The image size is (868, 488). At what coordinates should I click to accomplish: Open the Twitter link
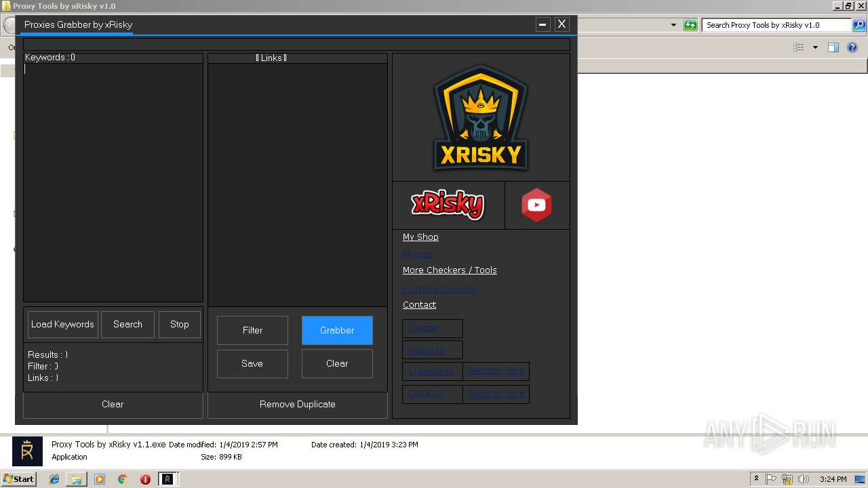(423, 328)
